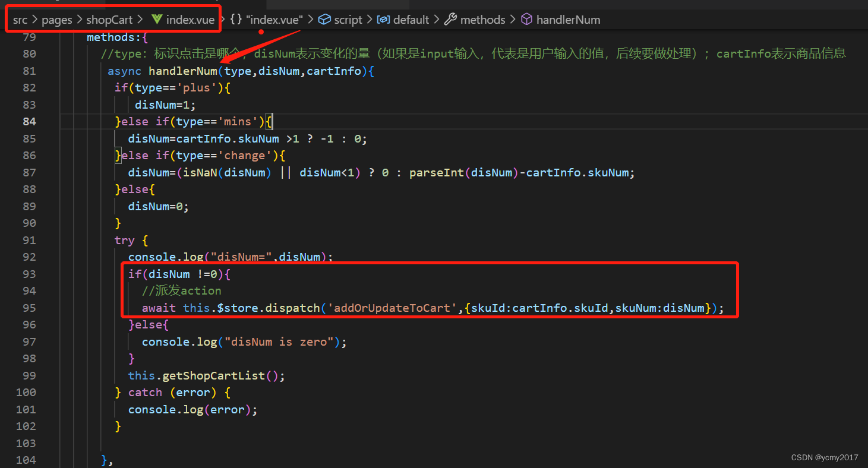Click 'if(disNum !=0){' on line 93
The height and width of the screenshot is (468, 868).
(x=179, y=274)
